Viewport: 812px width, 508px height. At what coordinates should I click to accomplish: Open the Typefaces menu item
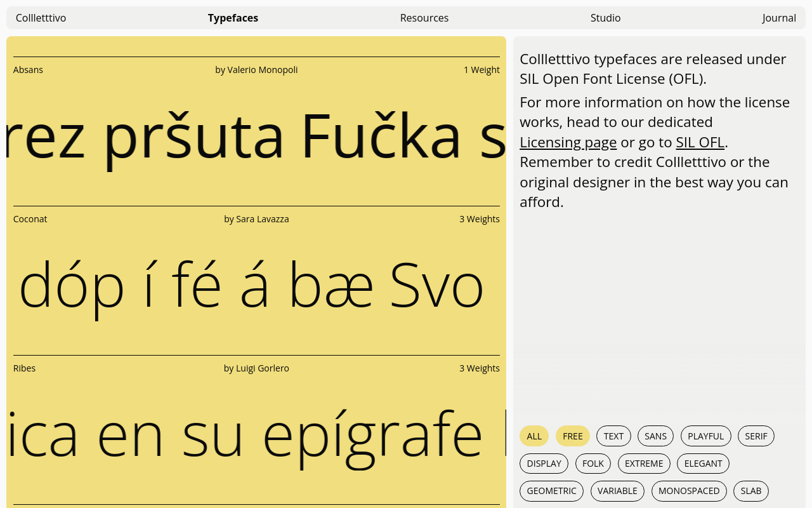233,18
